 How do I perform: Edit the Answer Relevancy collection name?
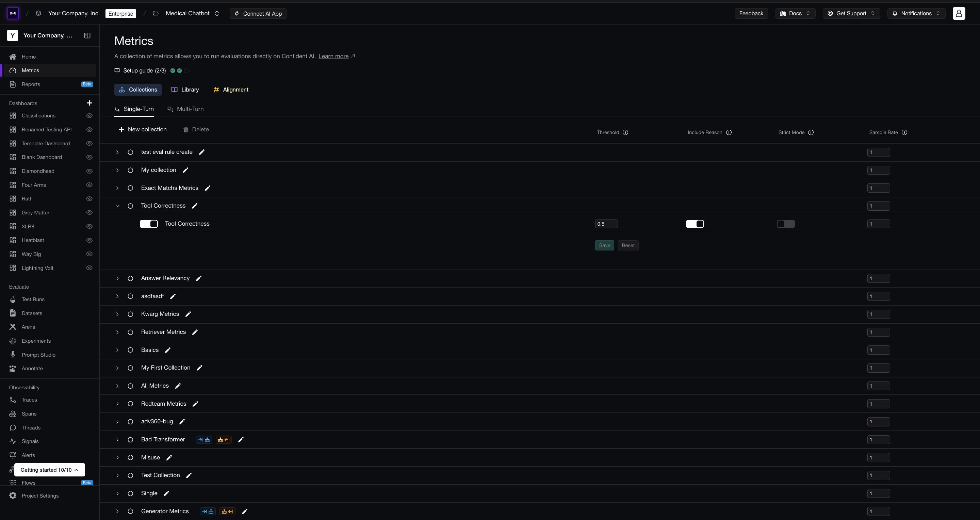(x=199, y=278)
